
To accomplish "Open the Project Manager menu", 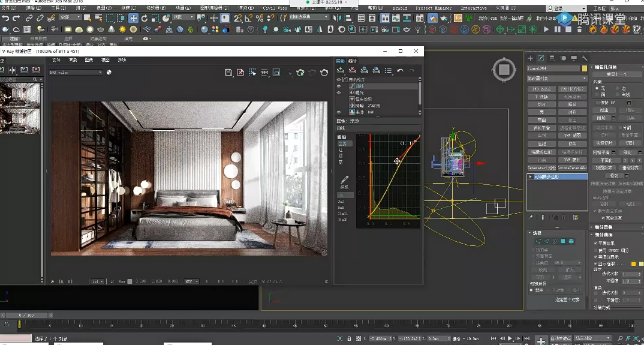I will point(434,8).
